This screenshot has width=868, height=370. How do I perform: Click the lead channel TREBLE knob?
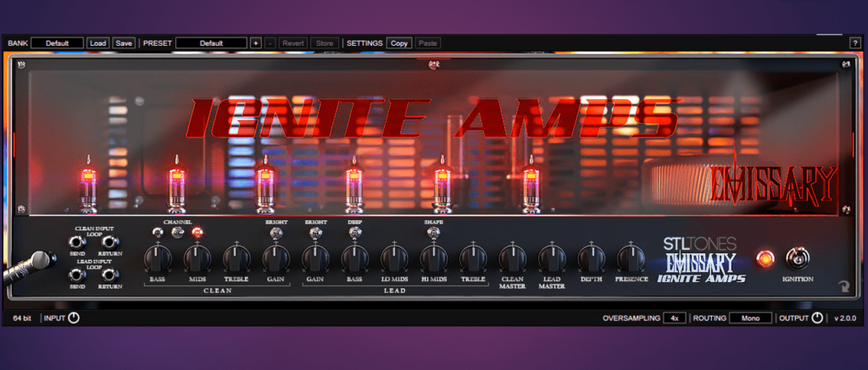pyautogui.click(x=473, y=257)
